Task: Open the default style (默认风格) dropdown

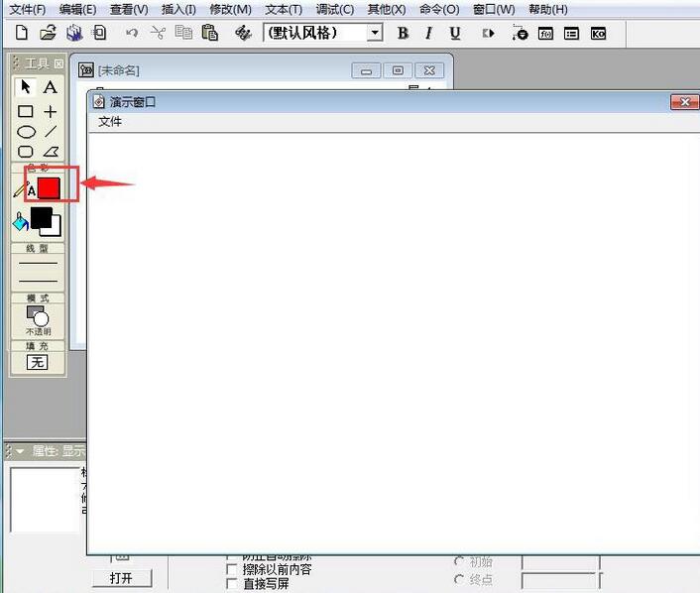Action: pyautogui.click(x=375, y=33)
